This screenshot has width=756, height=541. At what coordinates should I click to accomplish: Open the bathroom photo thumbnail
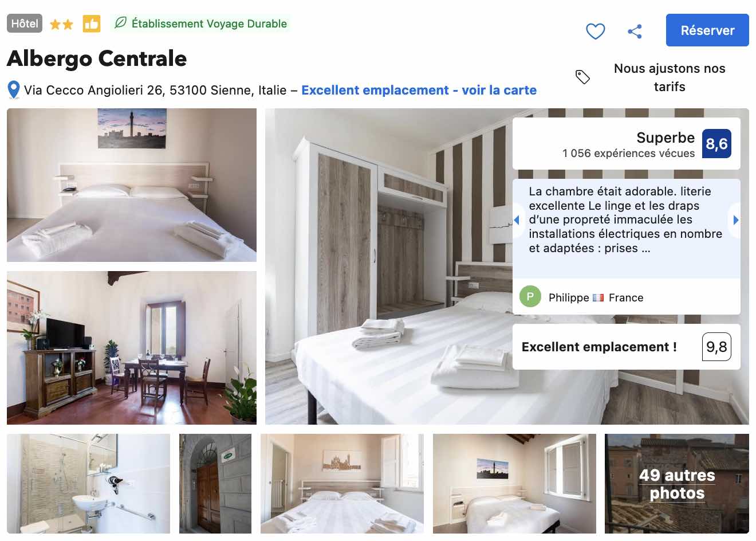tap(88, 484)
